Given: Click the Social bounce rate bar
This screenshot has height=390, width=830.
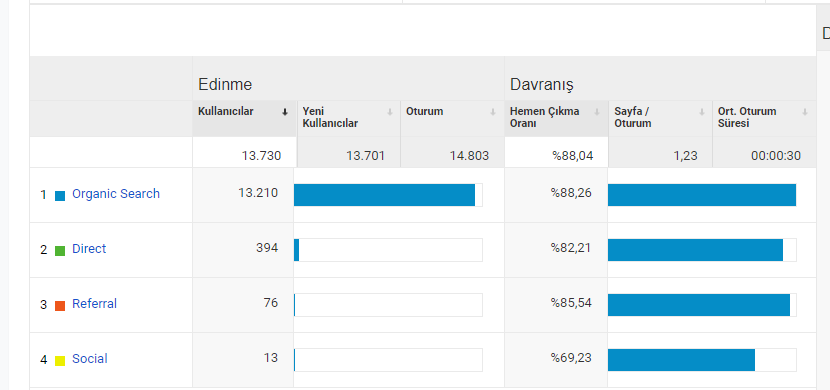Looking at the screenshot, I should (x=702, y=360).
